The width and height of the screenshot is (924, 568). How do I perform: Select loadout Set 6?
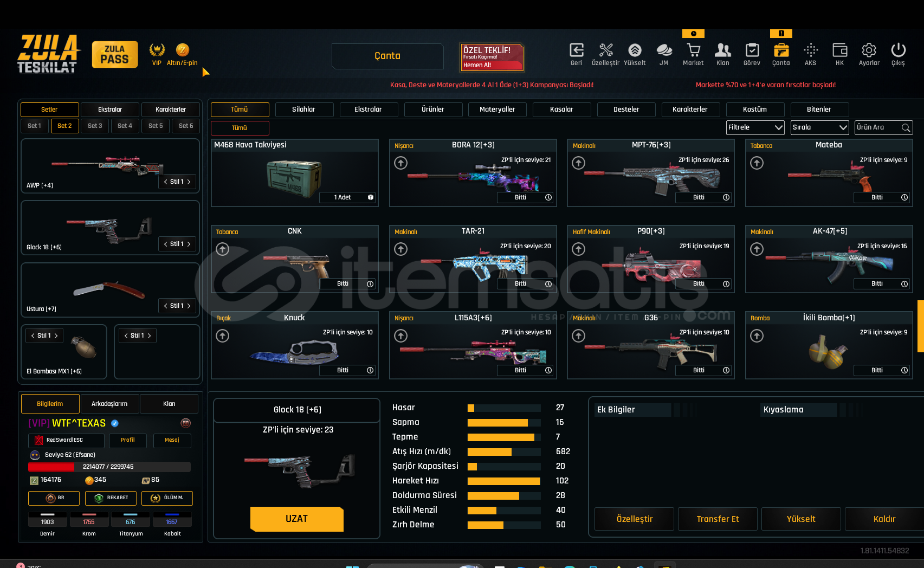click(186, 126)
